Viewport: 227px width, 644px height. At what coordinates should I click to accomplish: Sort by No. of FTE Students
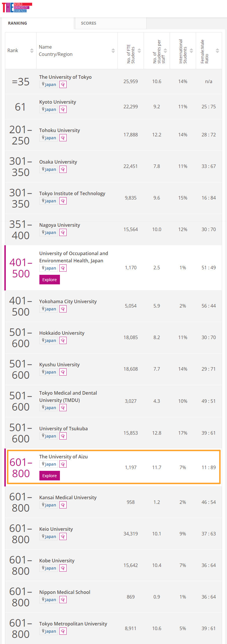point(139,51)
